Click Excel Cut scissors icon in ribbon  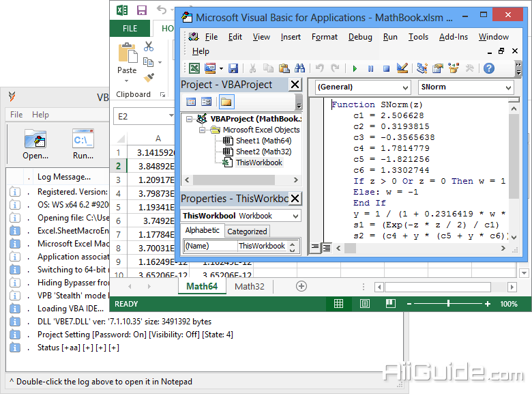[149, 46]
